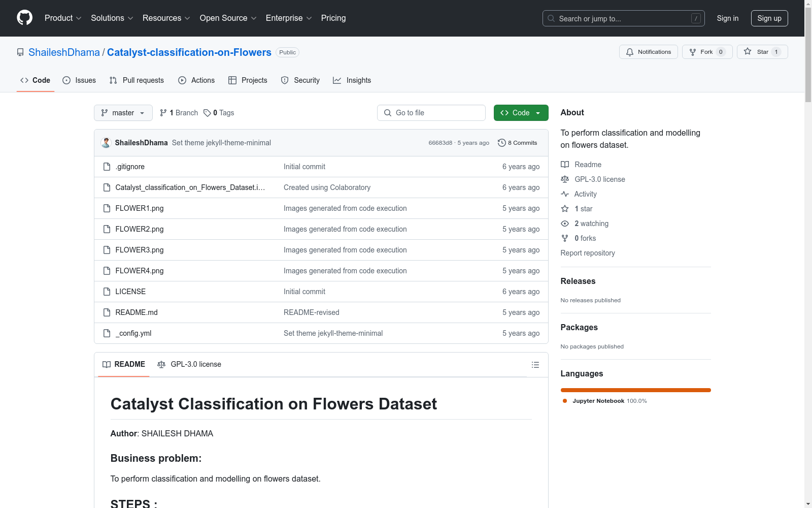812x508 pixels.
Task: View the 0 Tags list
Action: pos(219,113)
